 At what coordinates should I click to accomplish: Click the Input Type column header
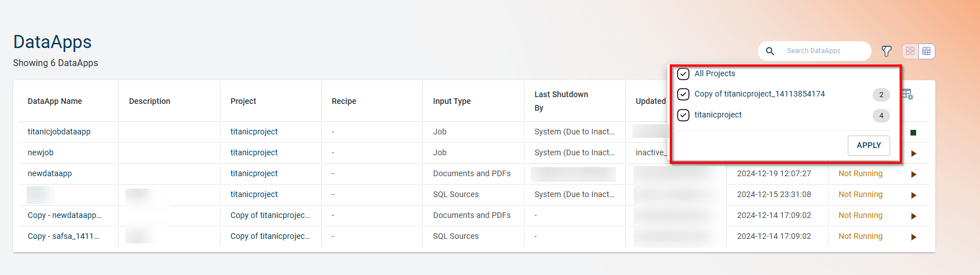click(x=452, y=101)
